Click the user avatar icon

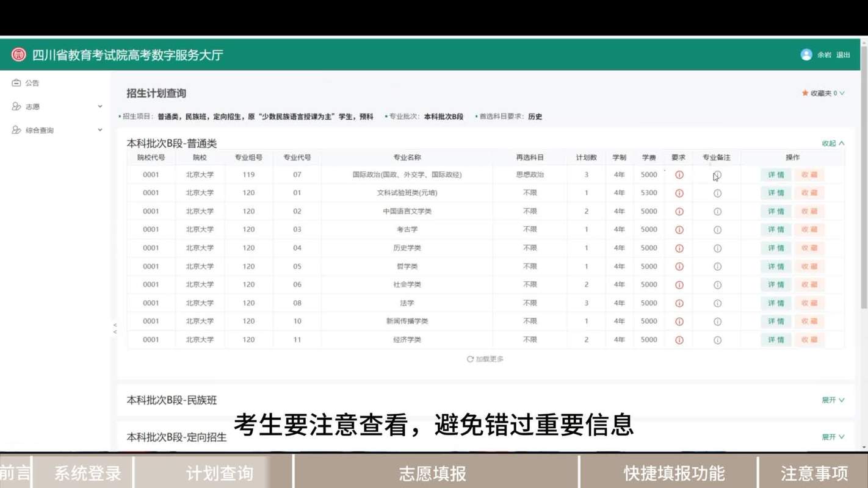(806, 55)
